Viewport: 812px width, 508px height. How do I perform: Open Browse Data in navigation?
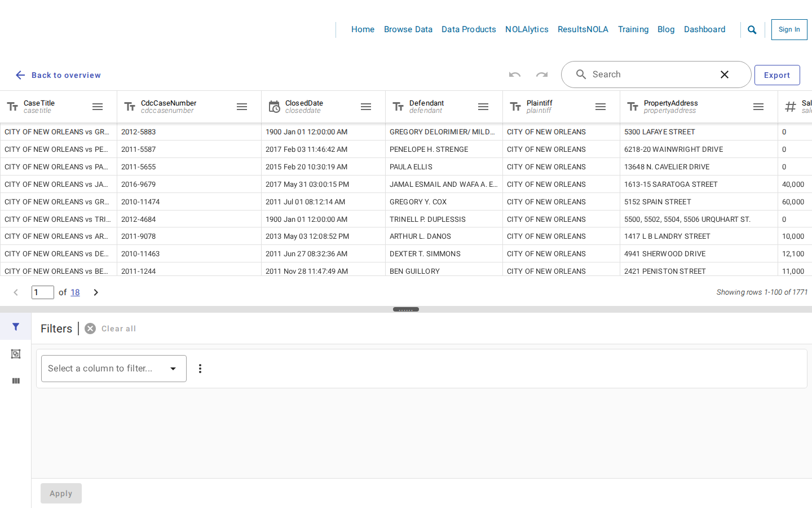click(x=408, y=29)
